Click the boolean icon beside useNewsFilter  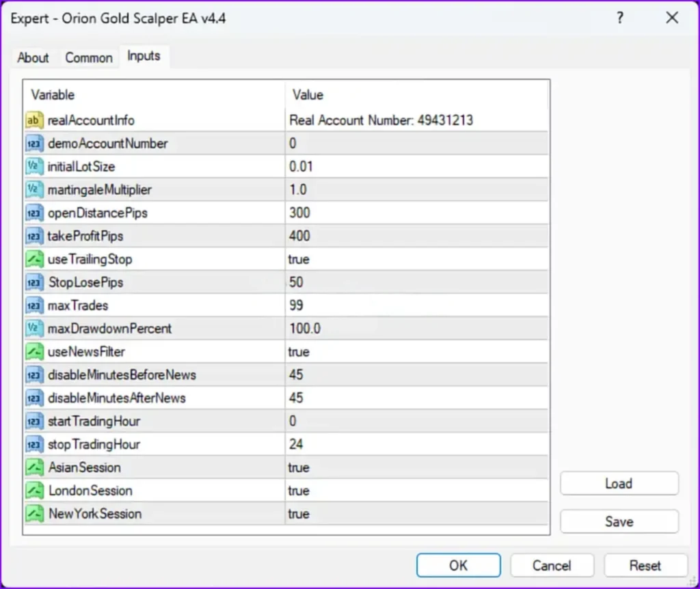coord(33,351)
